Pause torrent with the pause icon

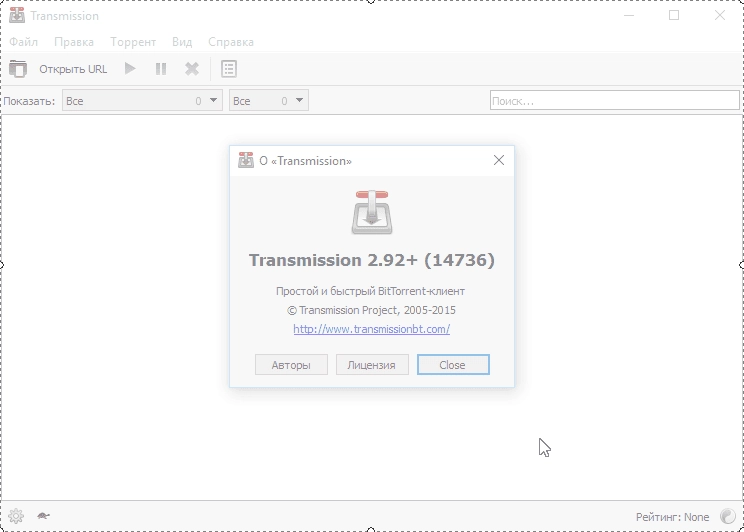161,69
